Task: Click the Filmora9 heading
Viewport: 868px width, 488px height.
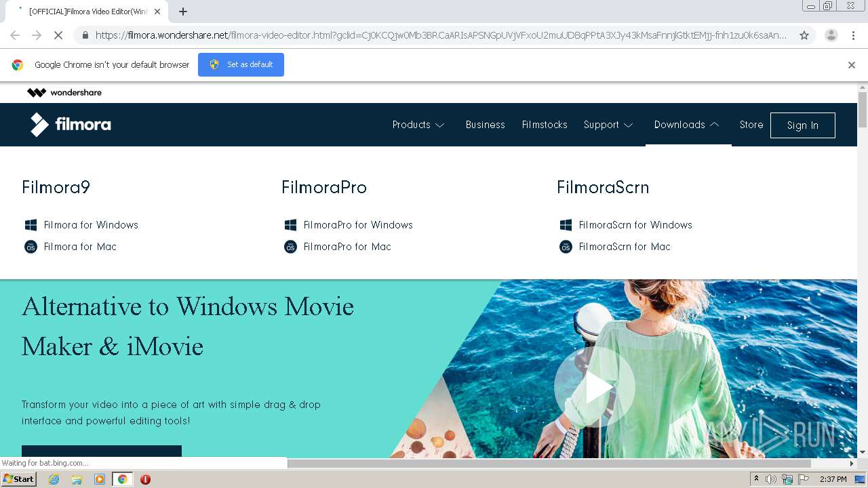Action: 56,187
